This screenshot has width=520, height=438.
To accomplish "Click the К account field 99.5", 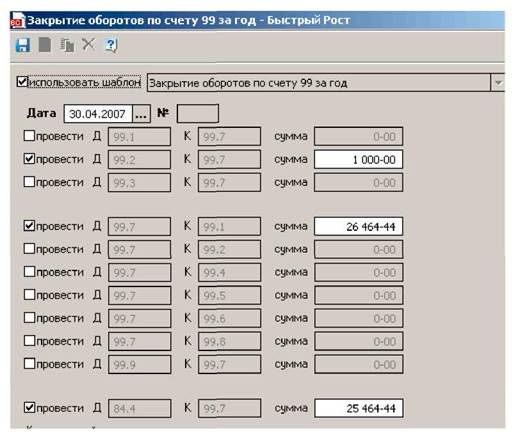I will click(229, 296).
